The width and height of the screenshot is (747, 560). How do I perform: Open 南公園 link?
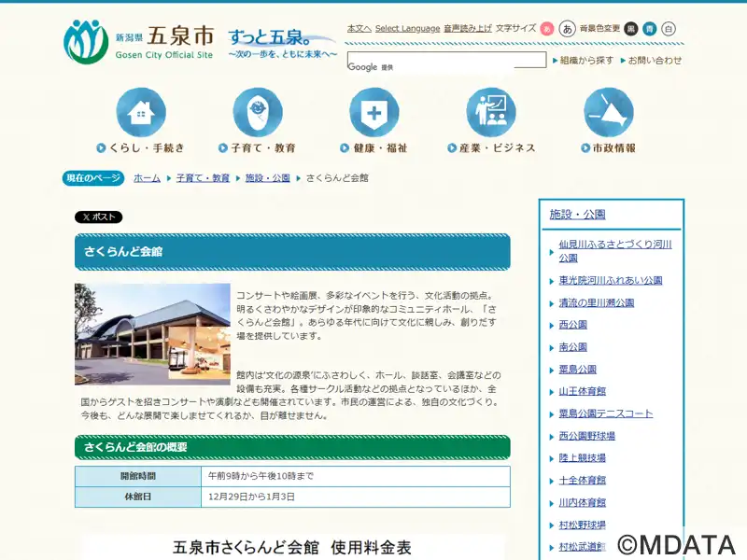(572, 347)
